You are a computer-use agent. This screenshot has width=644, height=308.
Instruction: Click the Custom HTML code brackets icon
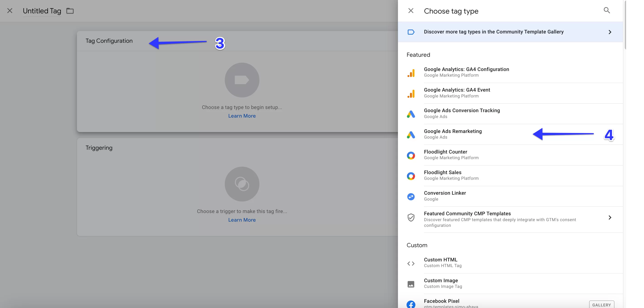tap(411, 263)
